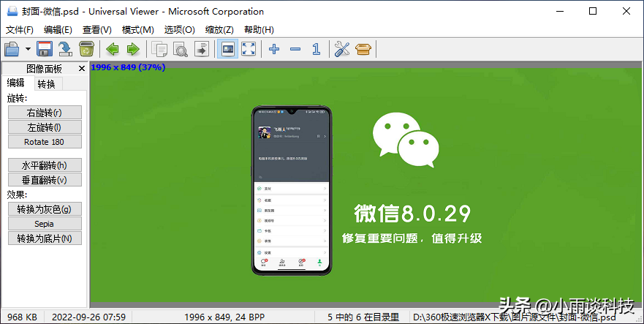Viewport: 644px width, 324px height.
Task: Maximize the Universal Viewer window
Action: (593, 11)
